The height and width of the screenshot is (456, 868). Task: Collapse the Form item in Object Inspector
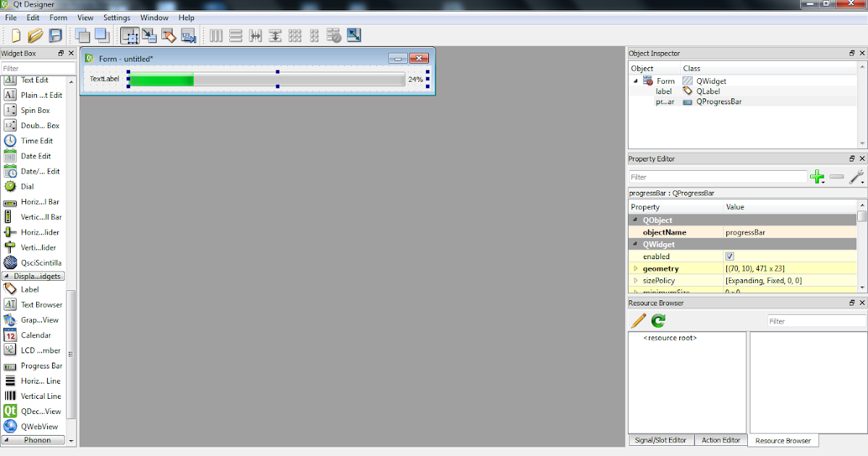635,80
